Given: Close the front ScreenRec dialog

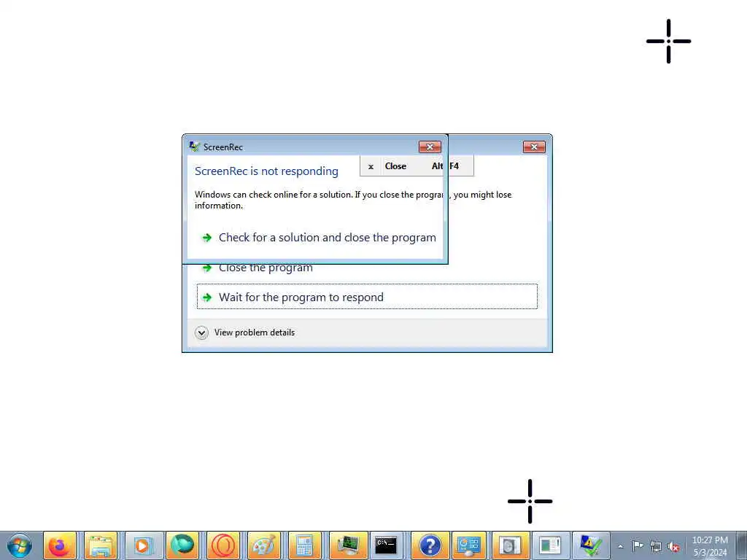Looking at the screenshot, I should click(x=430, y=147).
